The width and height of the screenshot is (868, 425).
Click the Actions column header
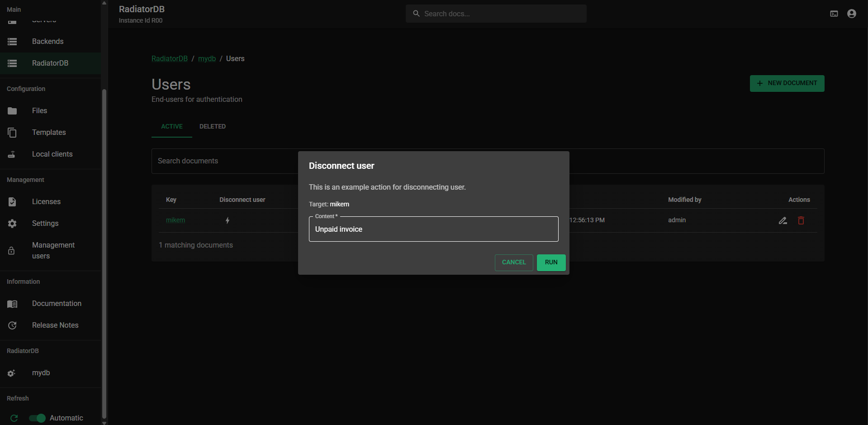point(799,200)
